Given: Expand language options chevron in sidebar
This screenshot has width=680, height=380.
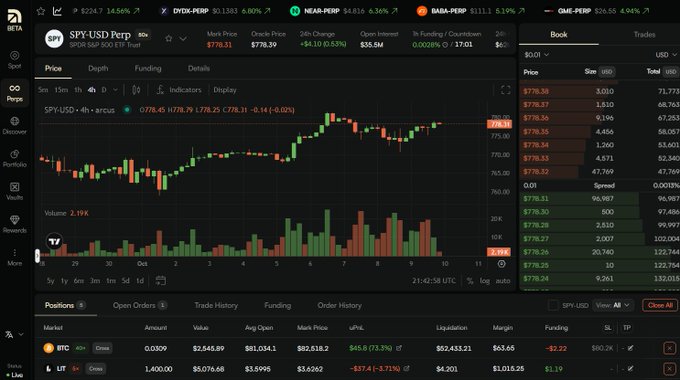Looking at the screenshot, I should 21,334.
